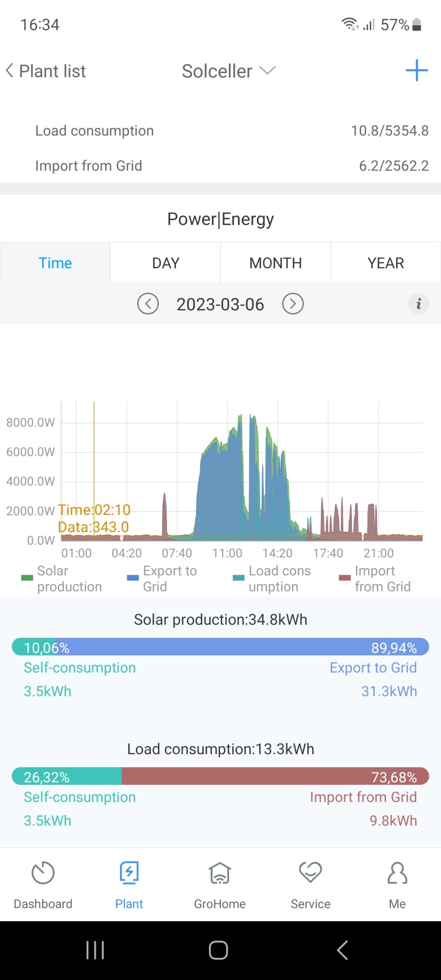Screen dimensions: 441x980
Task: Expand the Solceller plant dropdown
Action: point(229,71)
